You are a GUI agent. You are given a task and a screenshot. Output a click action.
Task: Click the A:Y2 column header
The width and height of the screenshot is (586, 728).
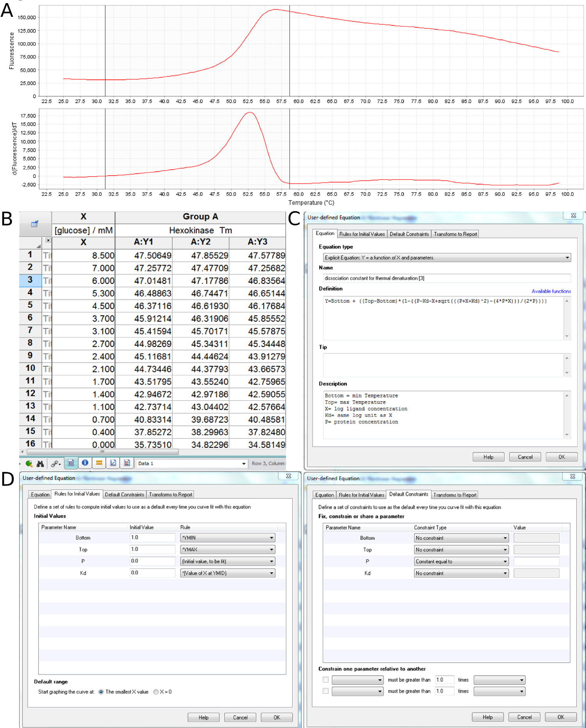201,242
